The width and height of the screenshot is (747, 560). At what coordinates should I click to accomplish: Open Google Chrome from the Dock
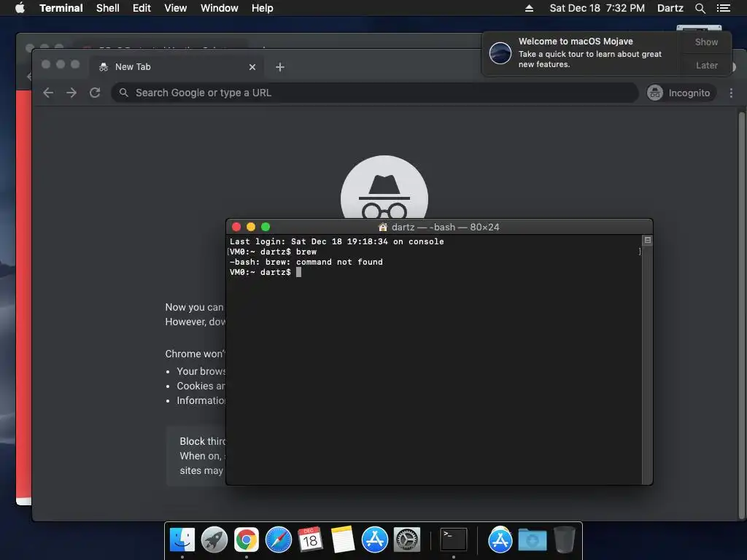247,540
